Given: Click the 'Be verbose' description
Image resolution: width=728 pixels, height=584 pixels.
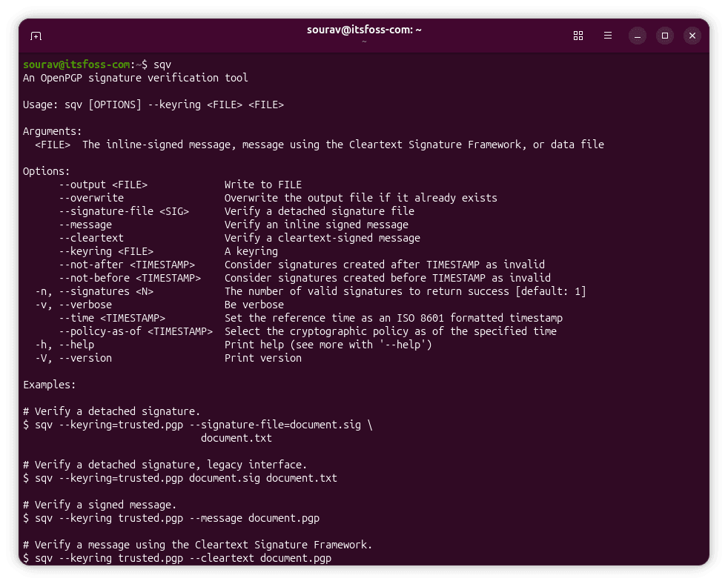Looking at the screenshot, I should tap(254, 305).
